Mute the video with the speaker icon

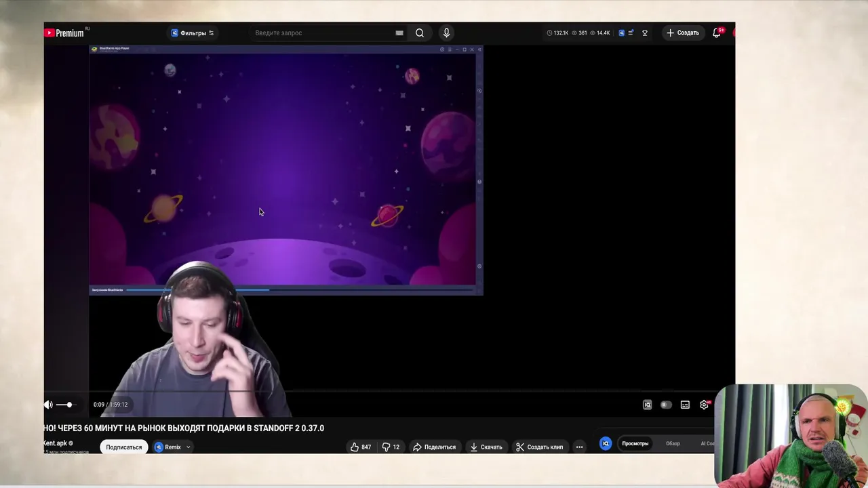(48, 405)
